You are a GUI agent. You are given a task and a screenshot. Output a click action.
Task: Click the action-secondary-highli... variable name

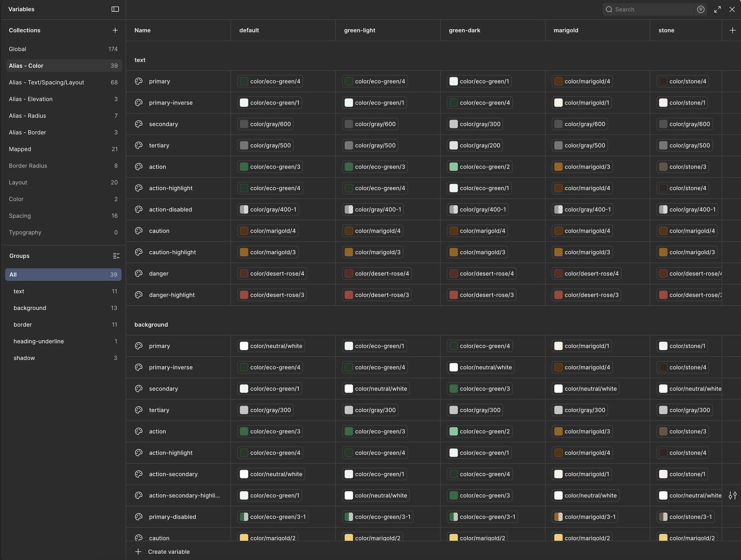pos(184,496)
